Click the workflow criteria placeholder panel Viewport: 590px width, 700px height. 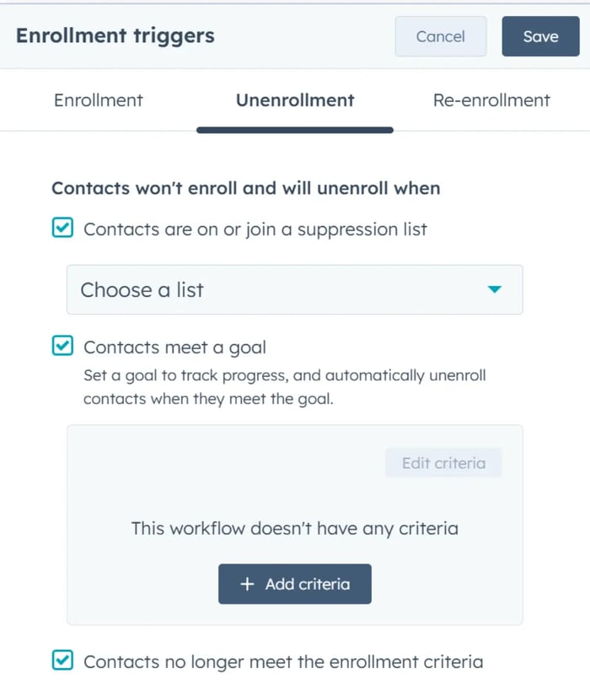293,526
